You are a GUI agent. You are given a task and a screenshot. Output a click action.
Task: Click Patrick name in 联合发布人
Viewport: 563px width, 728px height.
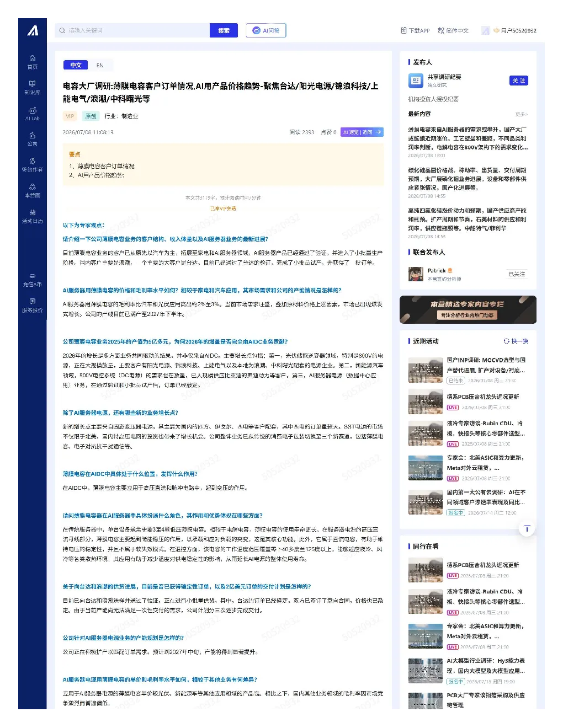(x=437, y=270)
